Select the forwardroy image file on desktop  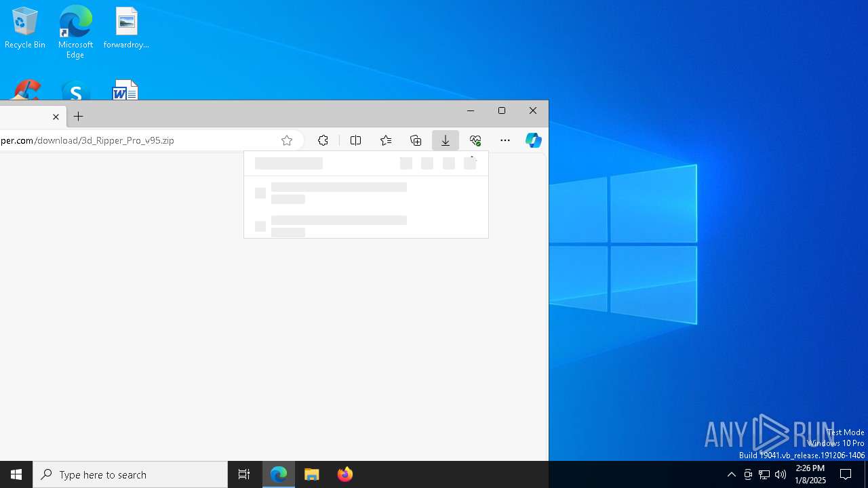126,28
